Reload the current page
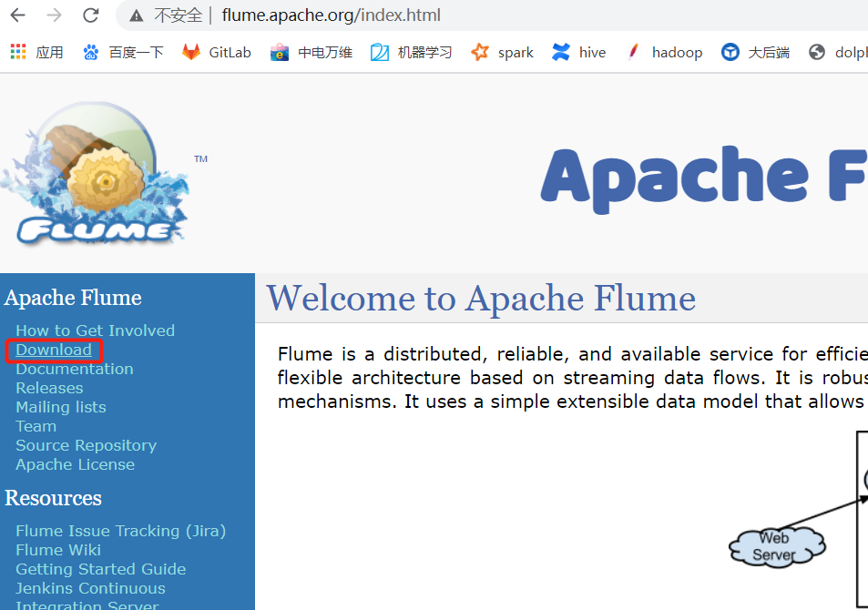Screen dimensions: 868x610 point(90,15)
